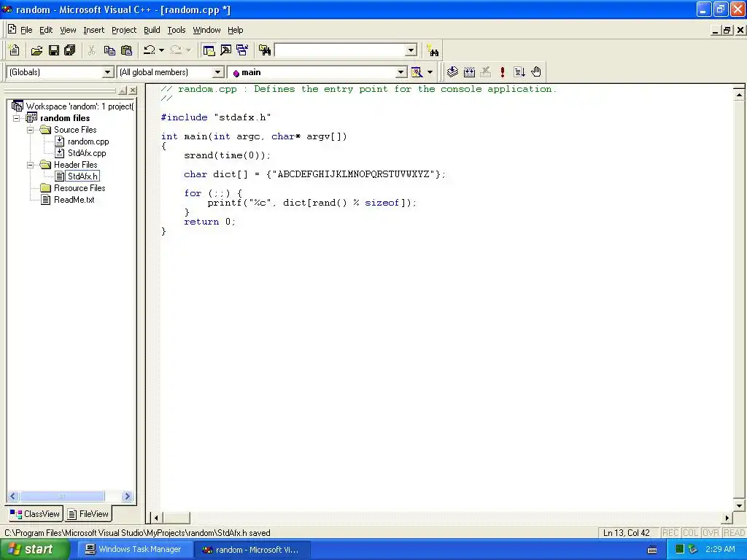Click the Save All toolbar icon
The width and height of the screenshot is (747, 560).
(x=69, y=50)
